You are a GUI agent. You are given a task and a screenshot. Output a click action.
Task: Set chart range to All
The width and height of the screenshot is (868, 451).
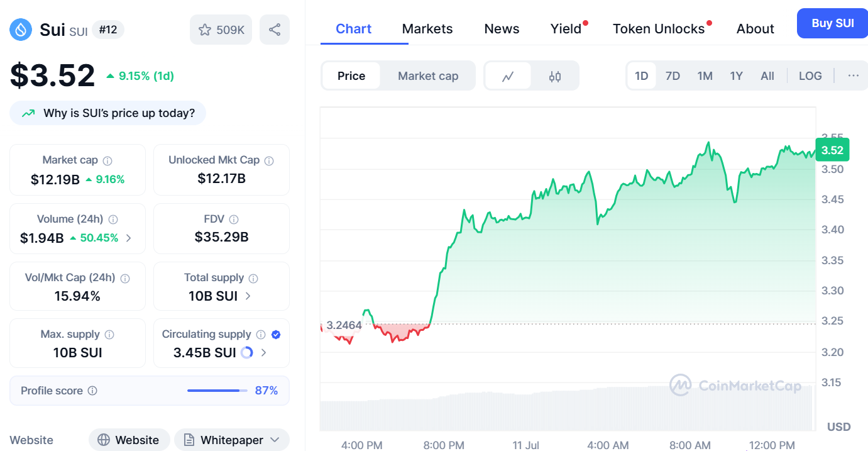767,76
